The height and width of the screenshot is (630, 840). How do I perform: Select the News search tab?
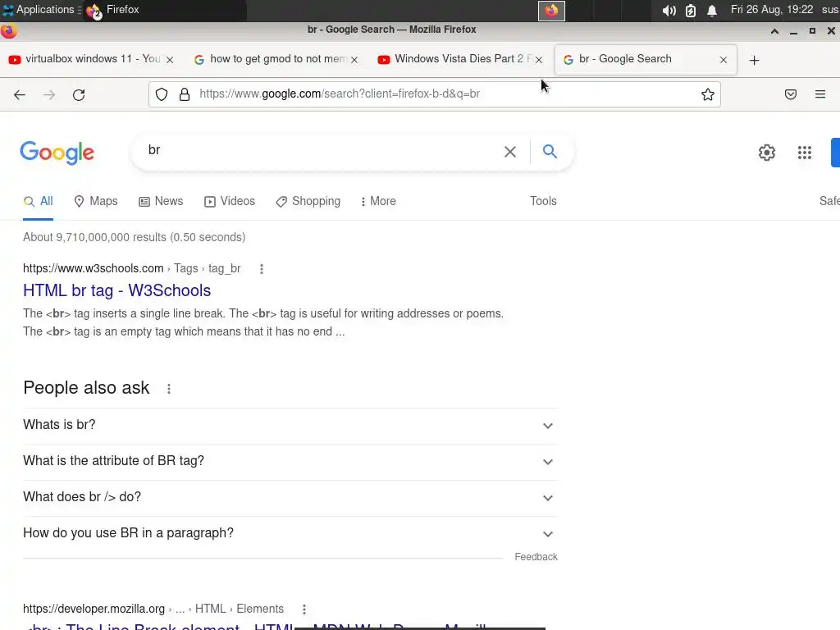161,202
